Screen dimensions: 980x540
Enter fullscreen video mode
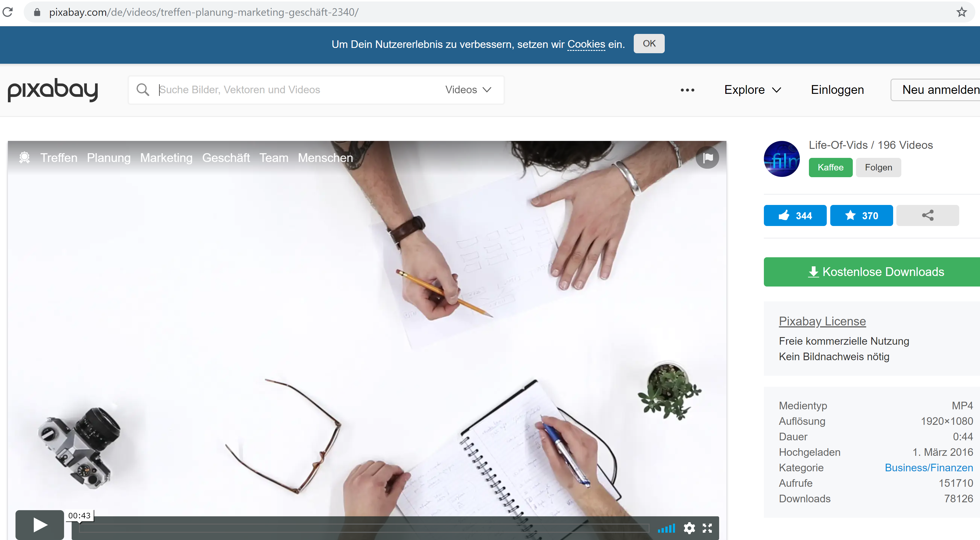pyautogui.click(x=707, y=528)
